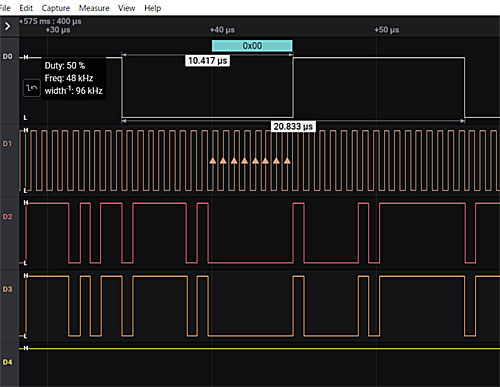Image resolution: width=500 pixels, height=387 pixels.
Task: Open the File menu
Action: [5, 8]
